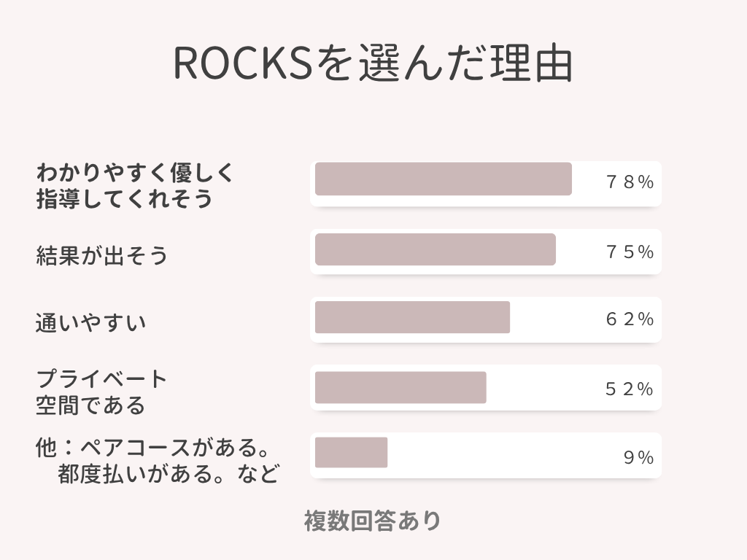Select the 52% percentage value
The height and width of the screenshot is (560, 747).
(630, 389)
